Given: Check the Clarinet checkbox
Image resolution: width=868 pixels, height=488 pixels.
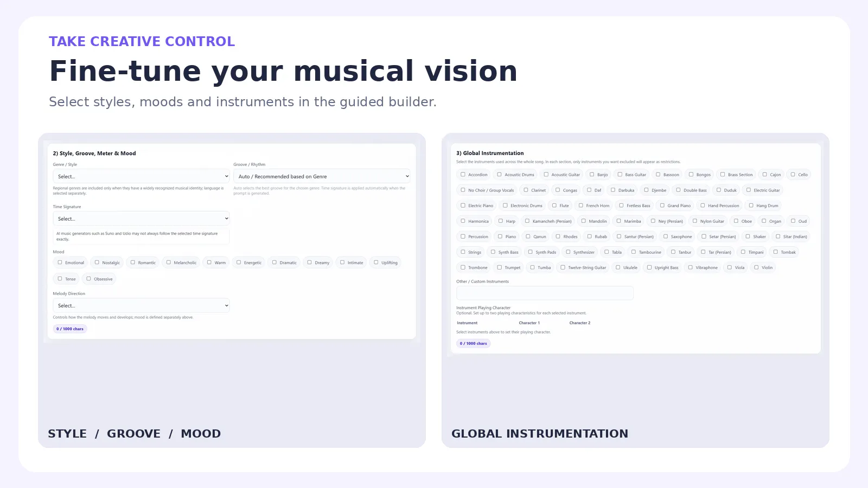Looking at the screenshot, I should 526,190.
